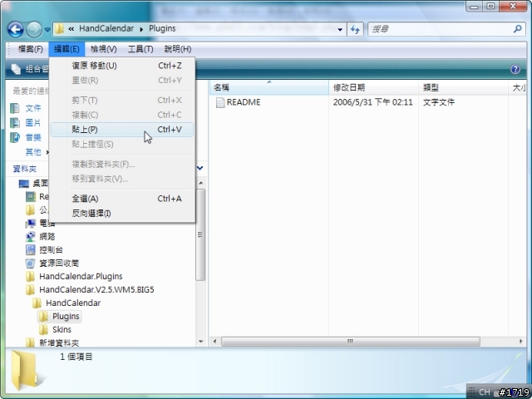This screenshot has height=399, width=532.
Task: Select the README file
Action: point(244,102)
